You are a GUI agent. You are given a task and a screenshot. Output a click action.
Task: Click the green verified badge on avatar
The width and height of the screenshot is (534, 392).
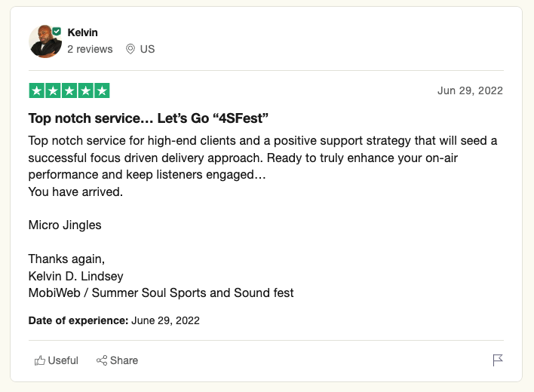pyautogui.click(x=57, y=32)
